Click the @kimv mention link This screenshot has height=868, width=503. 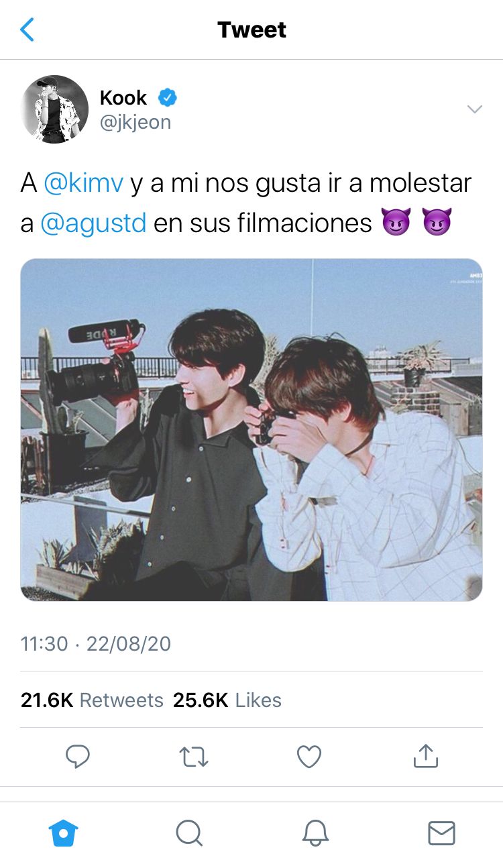point(83,183)
